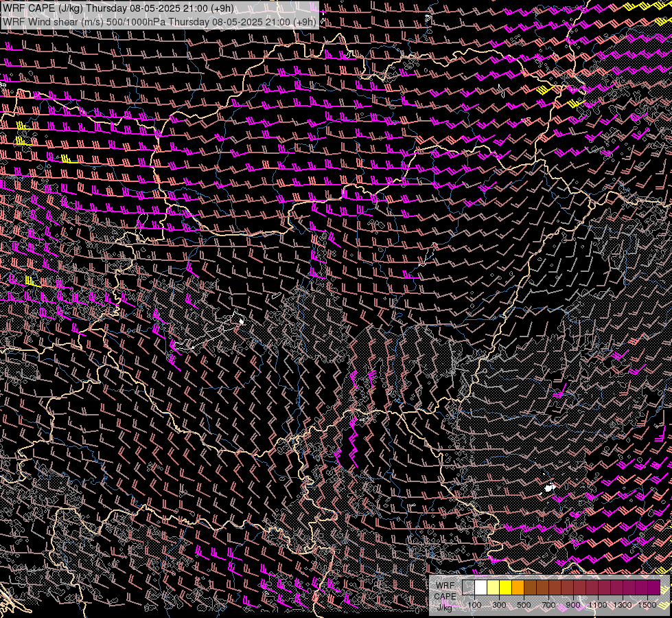Click the CAPE word in legend title
Image resolution: width=672 pixels, height=618 pixels.
pos(445,597)
